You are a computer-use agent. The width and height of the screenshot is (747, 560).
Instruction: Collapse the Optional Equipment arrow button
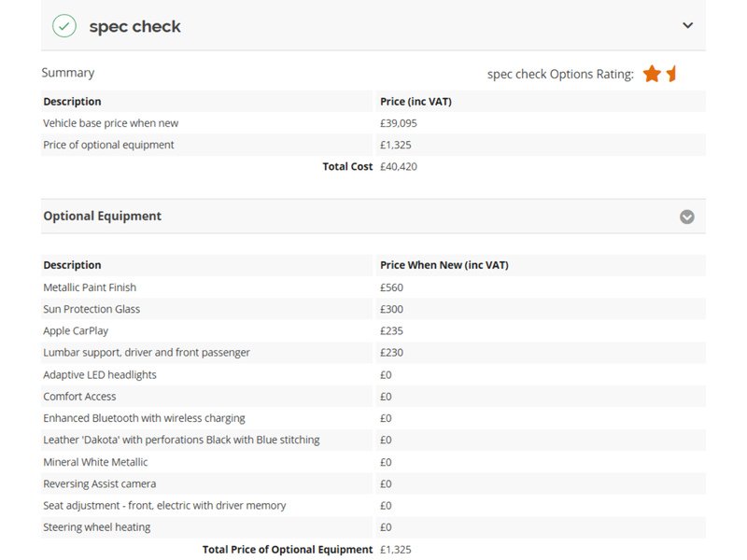click(687, 217)
